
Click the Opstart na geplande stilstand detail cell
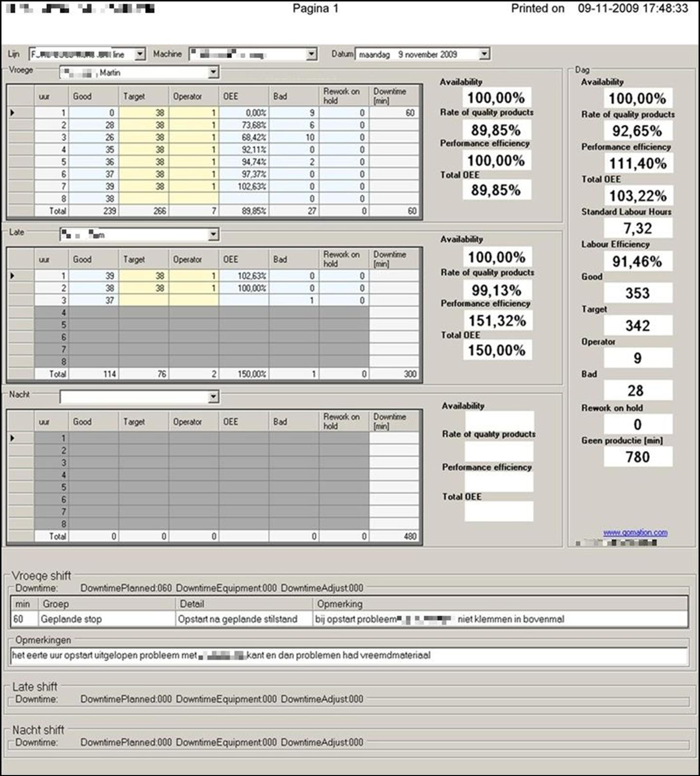pyautogui.click(x=243, y=619)
